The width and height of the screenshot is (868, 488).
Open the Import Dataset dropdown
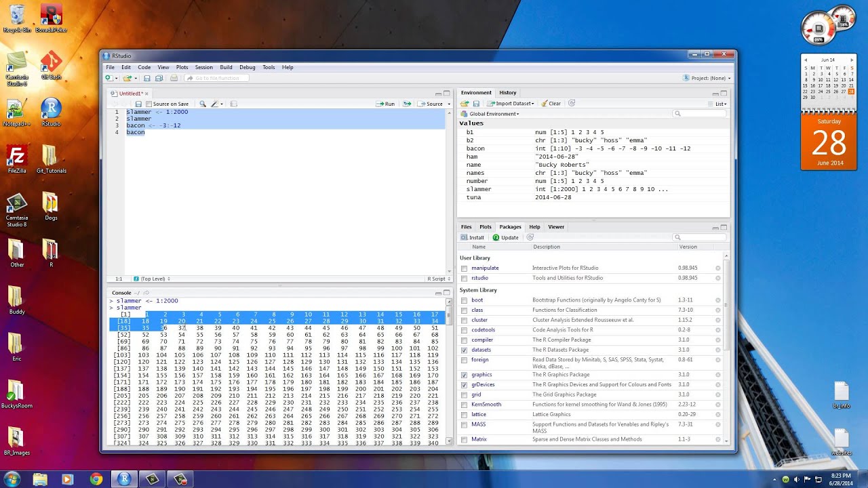click(x=511, y=104)
